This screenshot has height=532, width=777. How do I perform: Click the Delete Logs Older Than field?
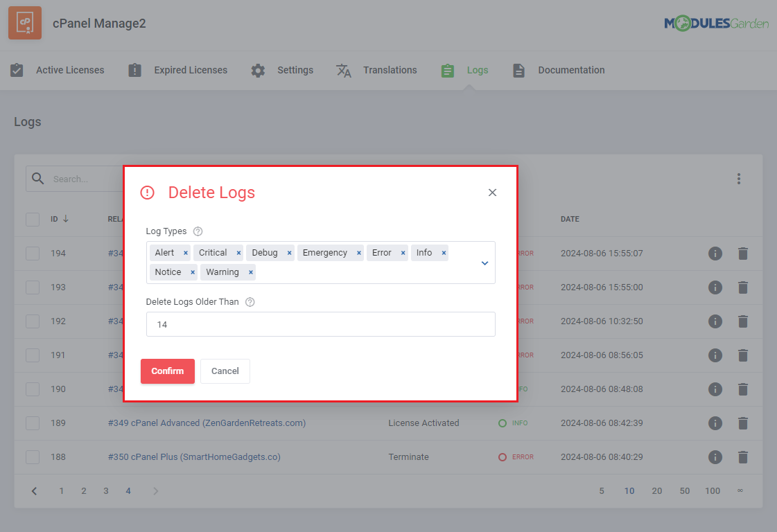[321, 324]
